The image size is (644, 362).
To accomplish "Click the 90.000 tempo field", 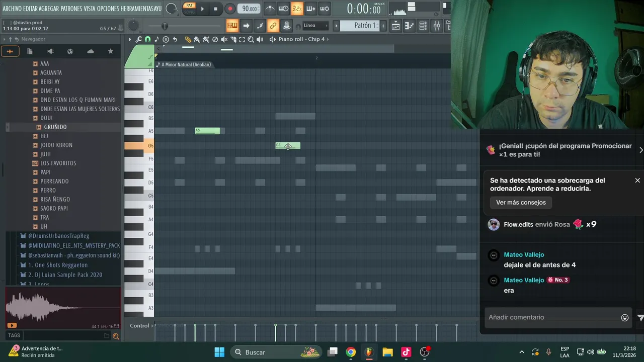I will coord(249,9).
